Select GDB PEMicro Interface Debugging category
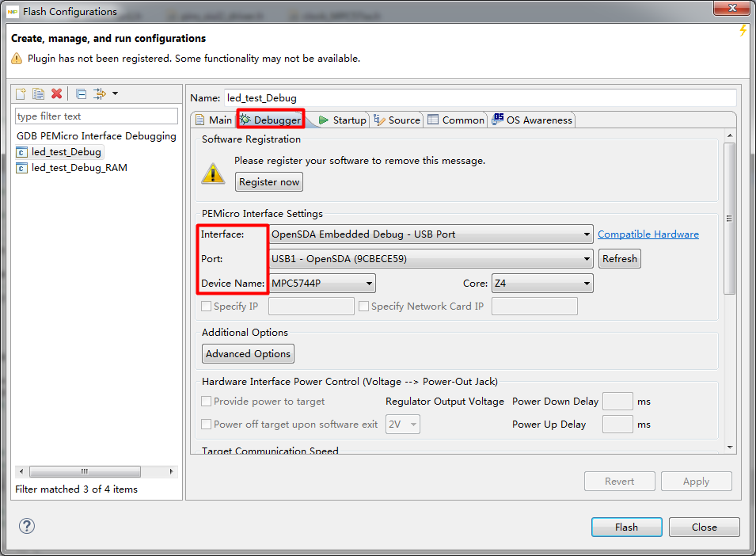The image size is (756, 556). pos(97,136)
